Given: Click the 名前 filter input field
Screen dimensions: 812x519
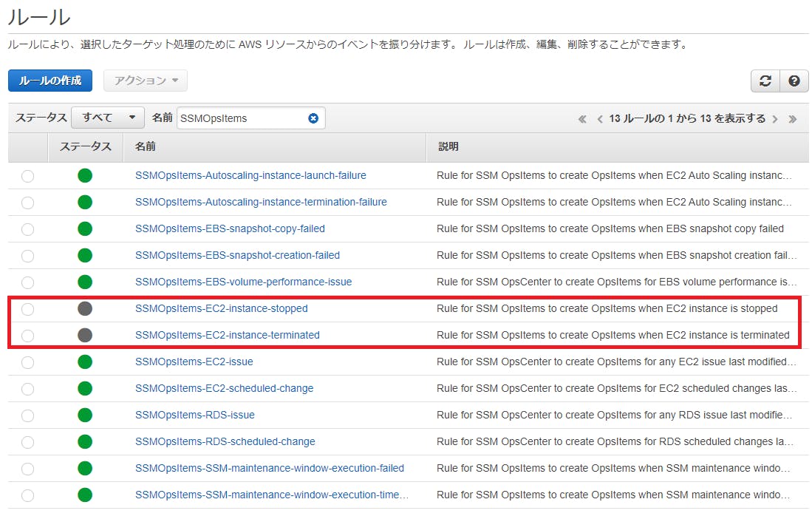Looking at the screenshot, I should (251, 118).
